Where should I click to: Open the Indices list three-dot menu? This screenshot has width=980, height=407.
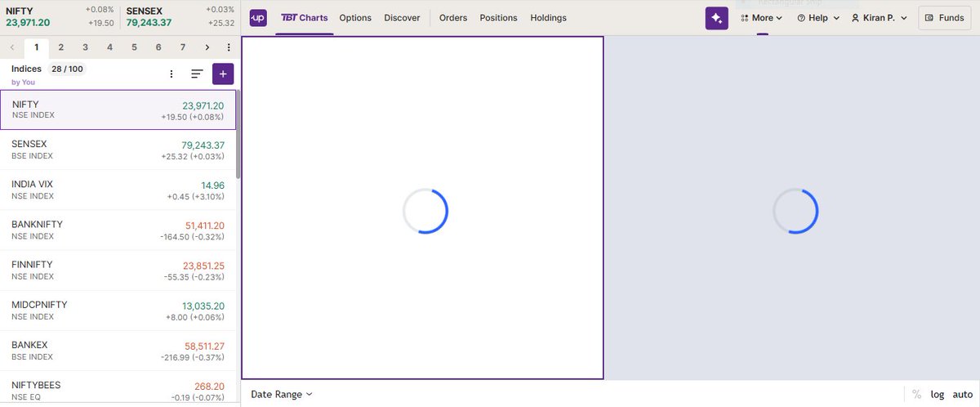(x=171, y=74)
